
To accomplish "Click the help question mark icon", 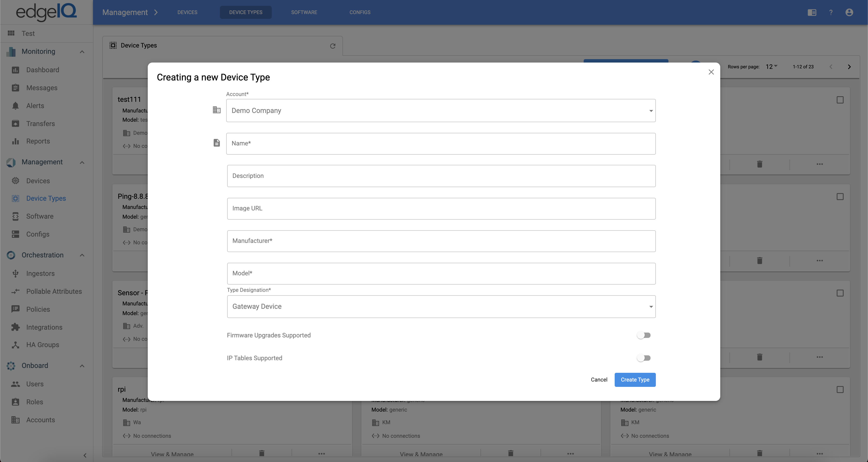I will [x=831, y=12].
